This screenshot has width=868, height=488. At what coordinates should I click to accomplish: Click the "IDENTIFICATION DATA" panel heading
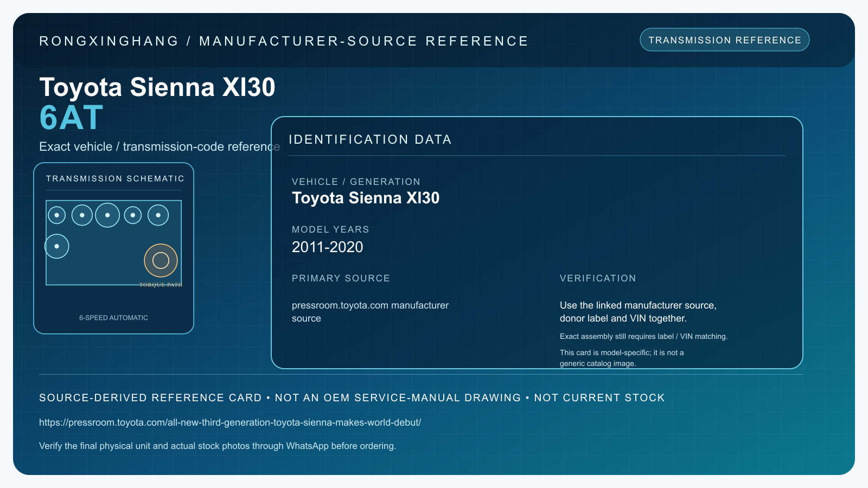[x=370, y=139]
